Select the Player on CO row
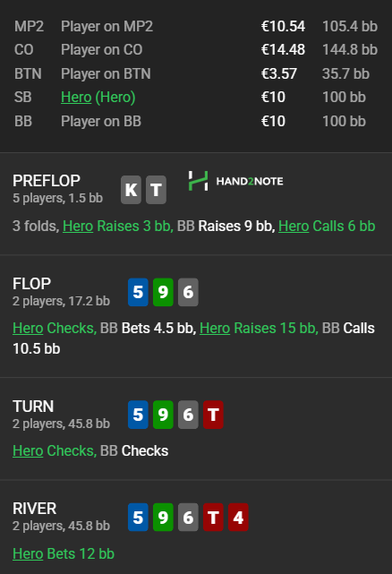Screen dimensions: 392x574 pos(196,49)
